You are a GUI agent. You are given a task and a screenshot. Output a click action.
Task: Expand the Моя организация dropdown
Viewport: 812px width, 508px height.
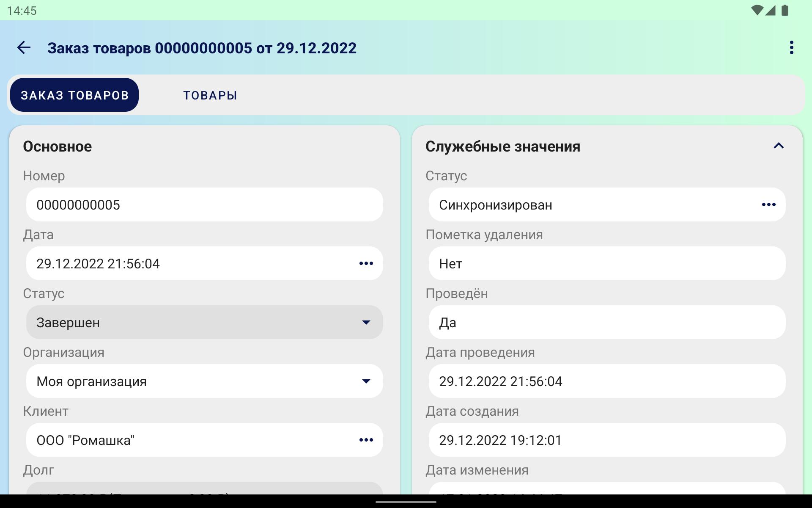point(204,381)
